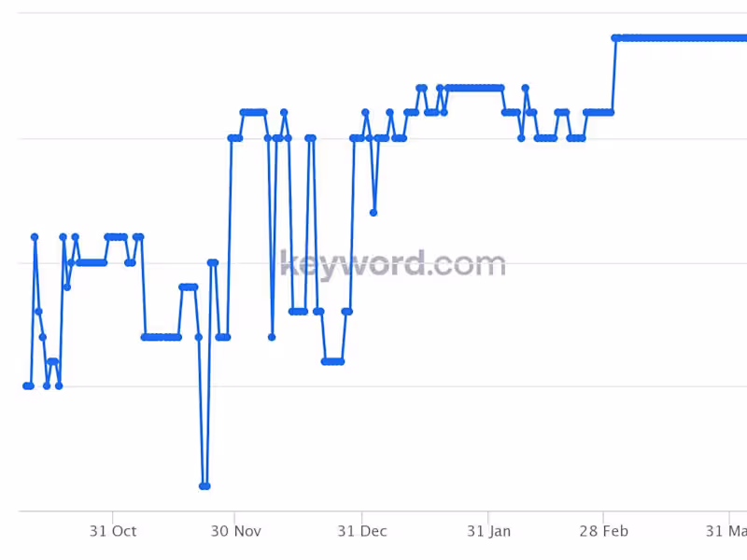
Task: Click the plateau right after 30 Nov
Action: 253,112
